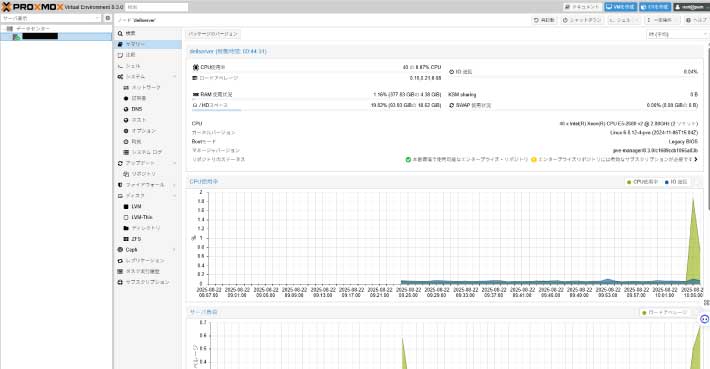Toggle the IO delay (IO 遅延) legend entry
The width and height of the screenshot is (710, 369).
pos(676,182)
